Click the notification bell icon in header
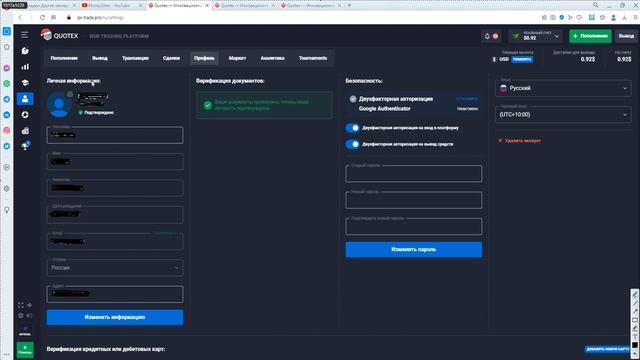640x360 pixels. [487, 36]
